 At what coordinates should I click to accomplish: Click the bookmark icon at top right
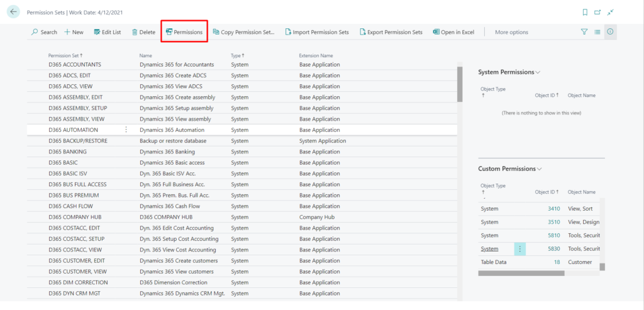585,13
